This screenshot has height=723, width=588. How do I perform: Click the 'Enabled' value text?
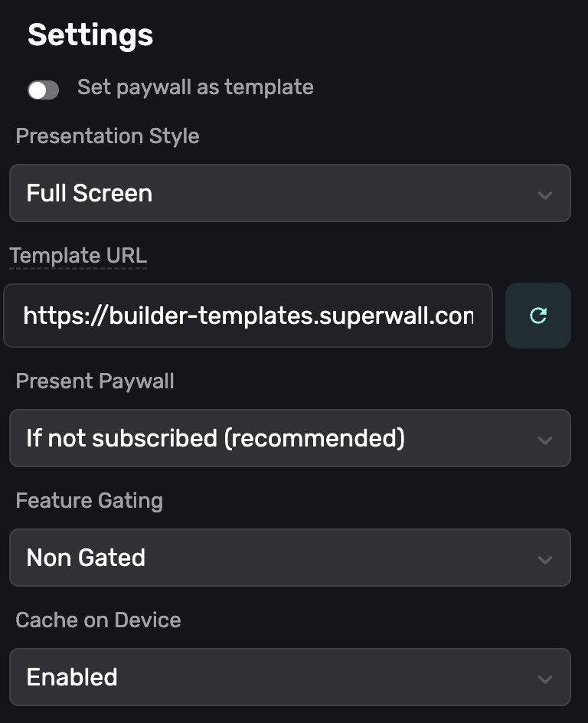[x=72, y=677]
